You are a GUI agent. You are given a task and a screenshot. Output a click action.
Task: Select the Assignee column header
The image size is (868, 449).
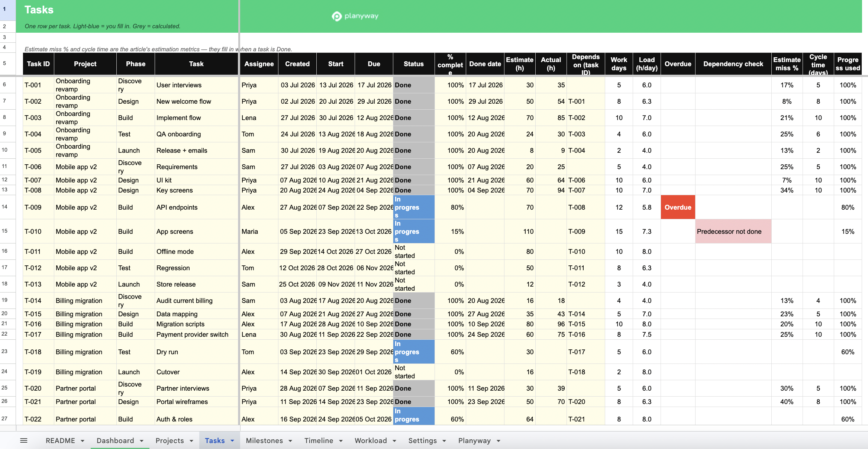point(259,64)
